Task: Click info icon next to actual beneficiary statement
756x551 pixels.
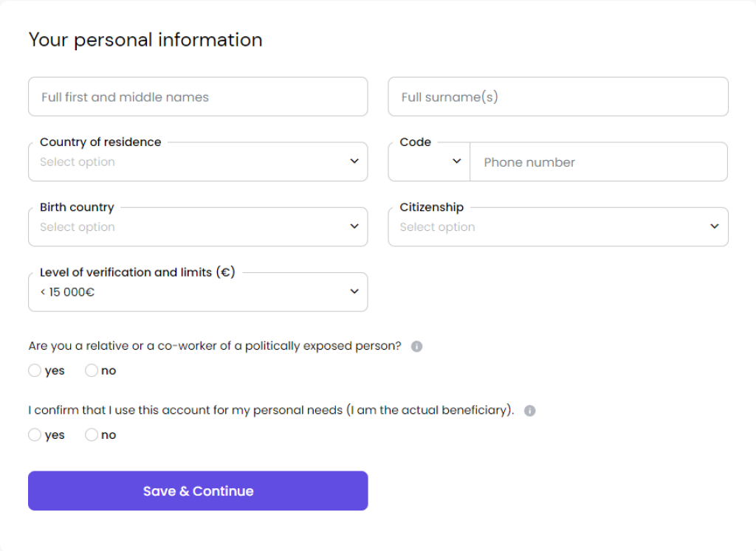Action: (529, 410)
